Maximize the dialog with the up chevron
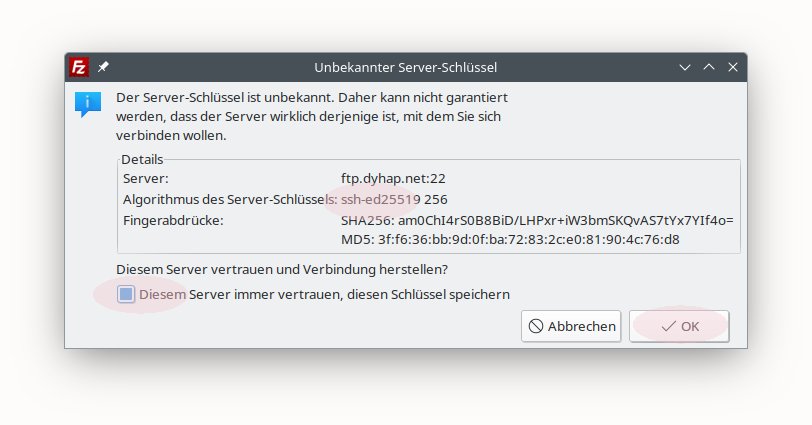The width and height of the screenshot is (812, 425). pyautogui.click(x=709, y=67)
